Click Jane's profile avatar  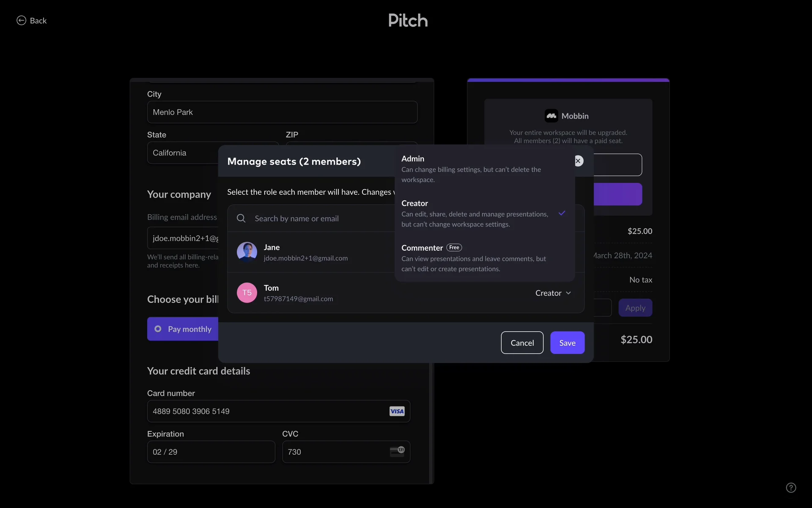(x=247, y=252)
